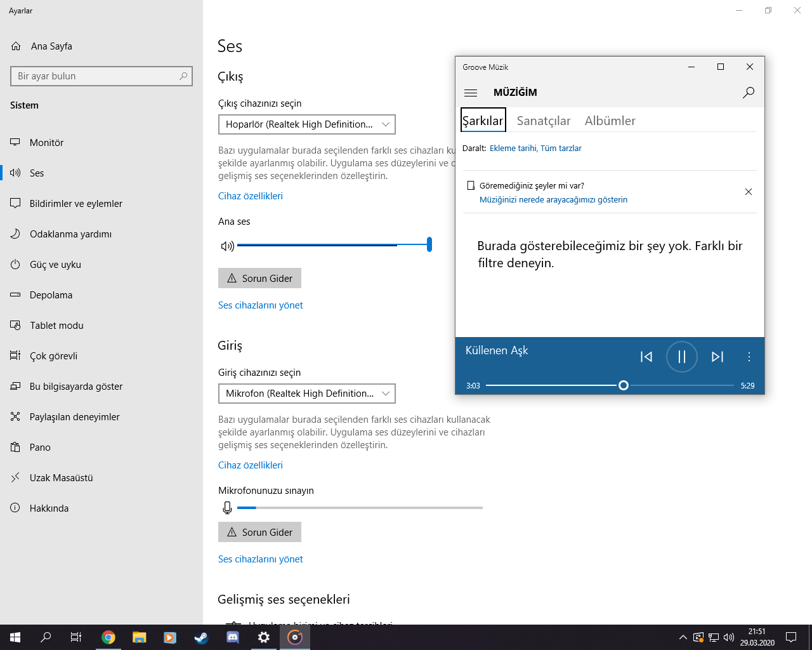This screenshot has width=812, height=650.
Task: Open Windows taskbar search
Action: pos(46,637)
